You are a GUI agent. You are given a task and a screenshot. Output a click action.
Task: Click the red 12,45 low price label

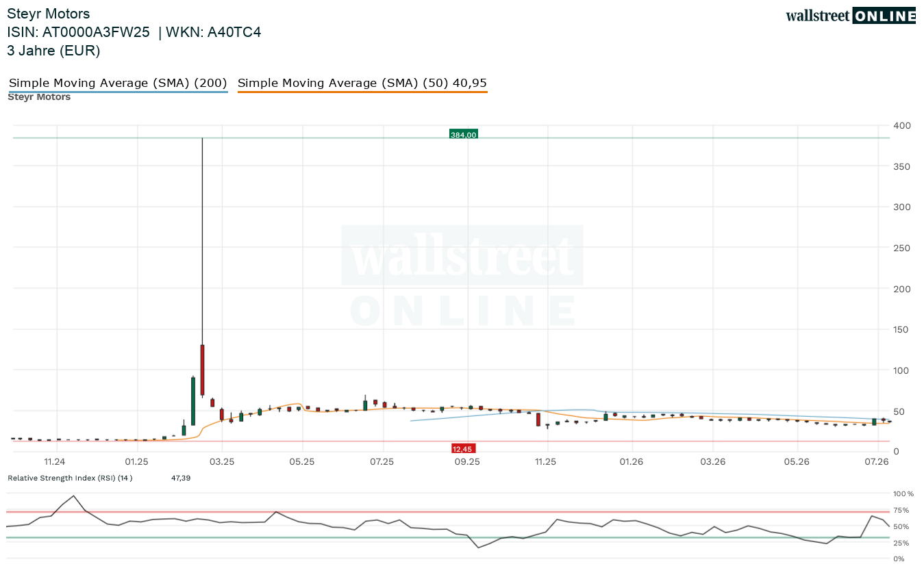tap(462, 448)
